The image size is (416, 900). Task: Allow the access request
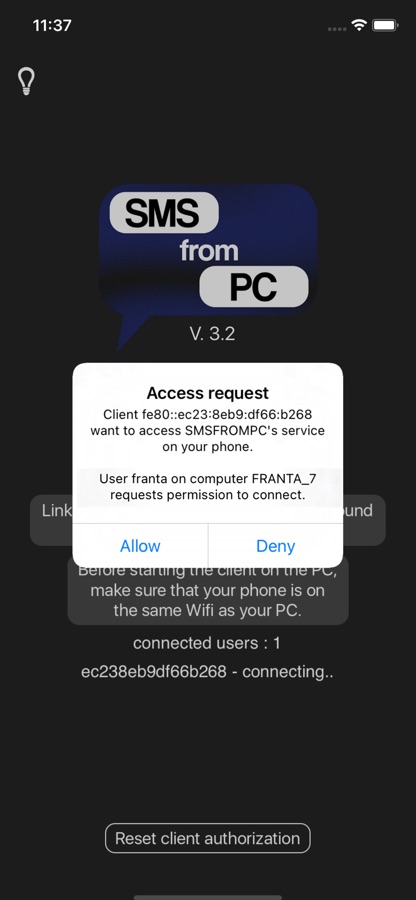(x=140, y=545)
